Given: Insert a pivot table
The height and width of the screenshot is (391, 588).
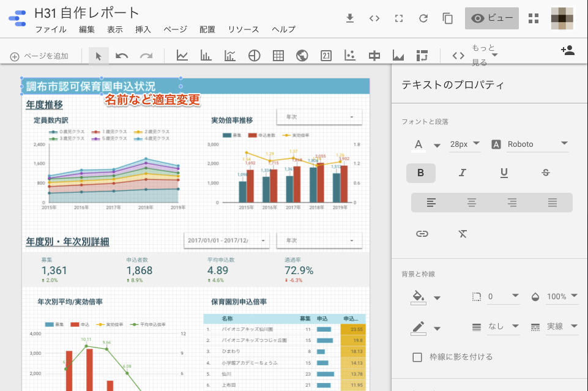Looking at the screenshot, I should [x=422, y=56].
